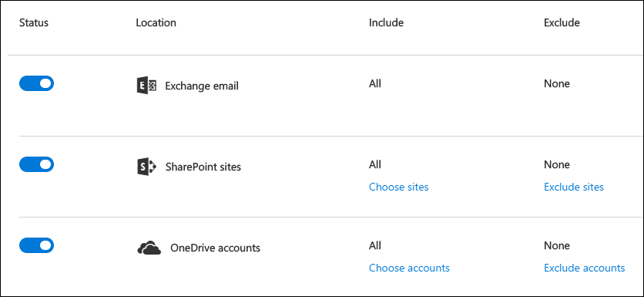This screenshot has height=297, width=644.
Task: Click the Exclude column header
Action: click(562, 22)
